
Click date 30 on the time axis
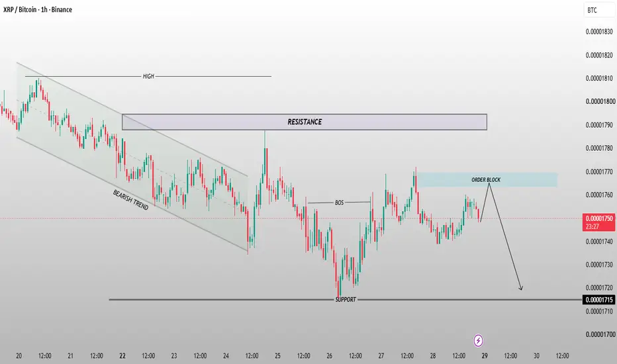[536, 356]
